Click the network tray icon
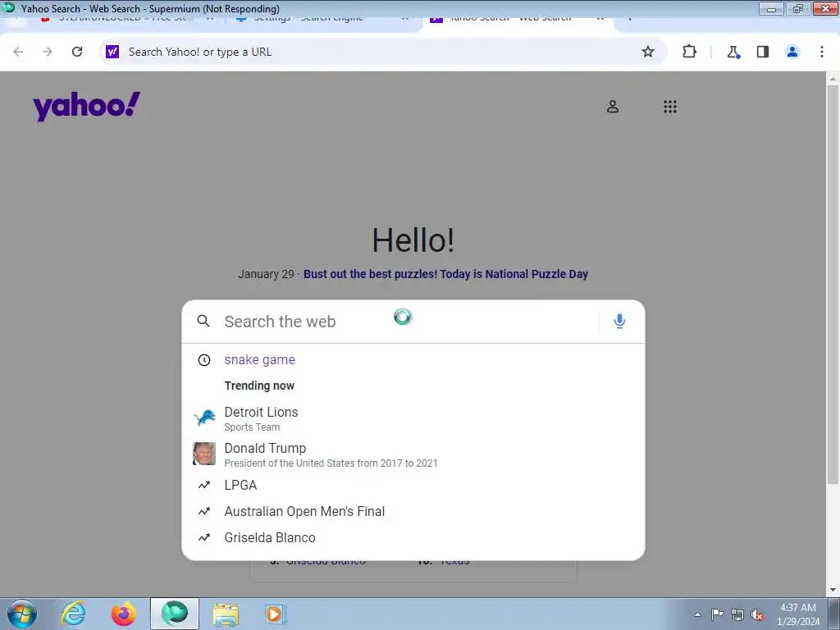This screenshot has height=630, width=840. tap(737, 615)
